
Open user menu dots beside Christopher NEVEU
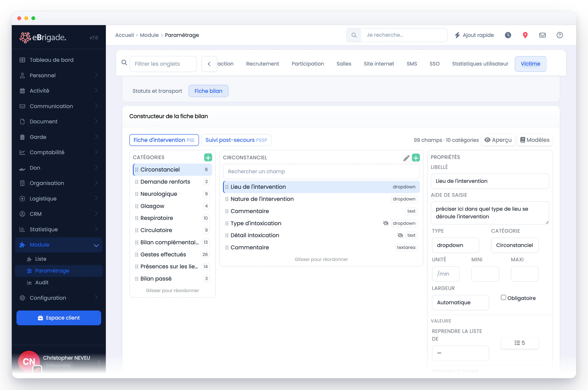pyautogui.click(x=99, y=362)
